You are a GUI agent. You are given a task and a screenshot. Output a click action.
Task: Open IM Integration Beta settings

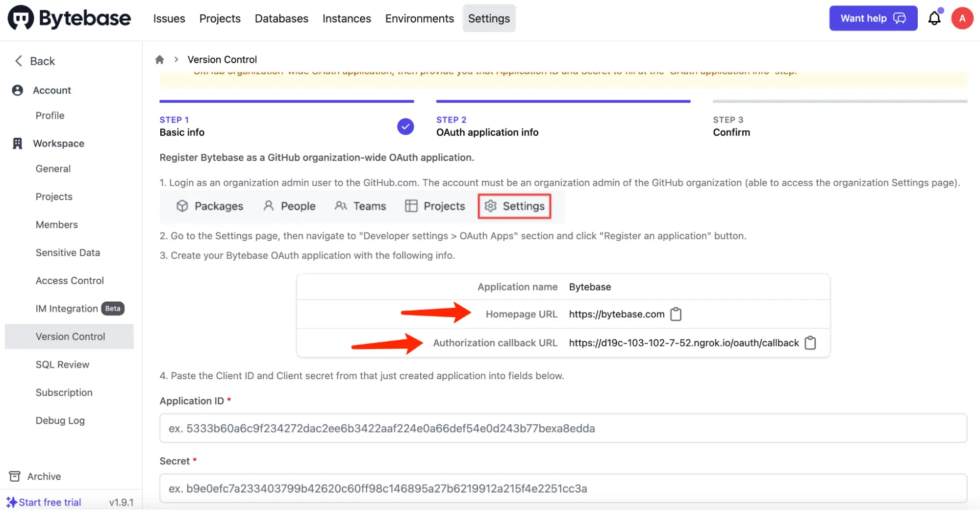(67, 309)
